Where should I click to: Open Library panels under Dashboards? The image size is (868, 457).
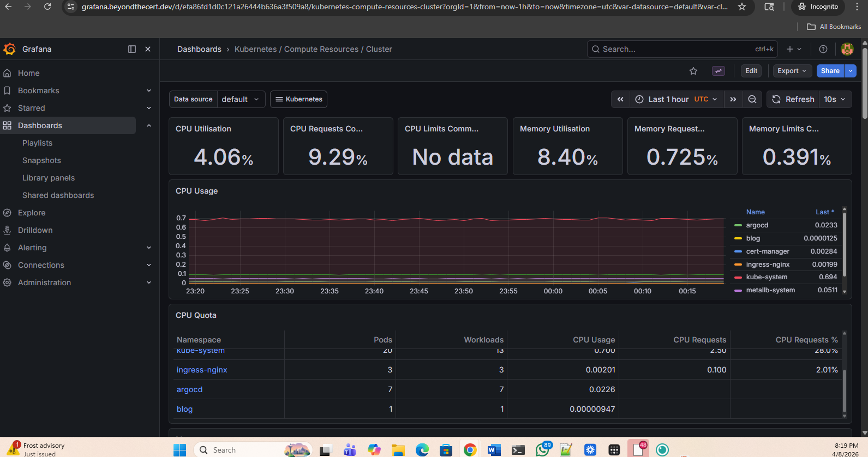click(49, 178)
